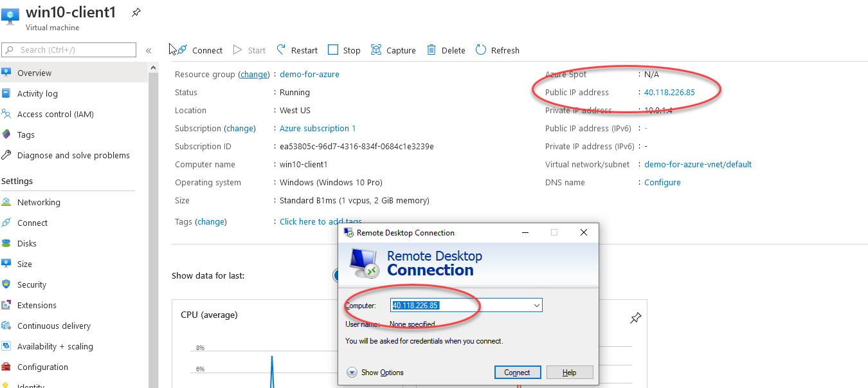Click the CPU (average) chart title
The width and height of the screenshot is (868, 388).
pyautogui.click(x=209, y=315)
